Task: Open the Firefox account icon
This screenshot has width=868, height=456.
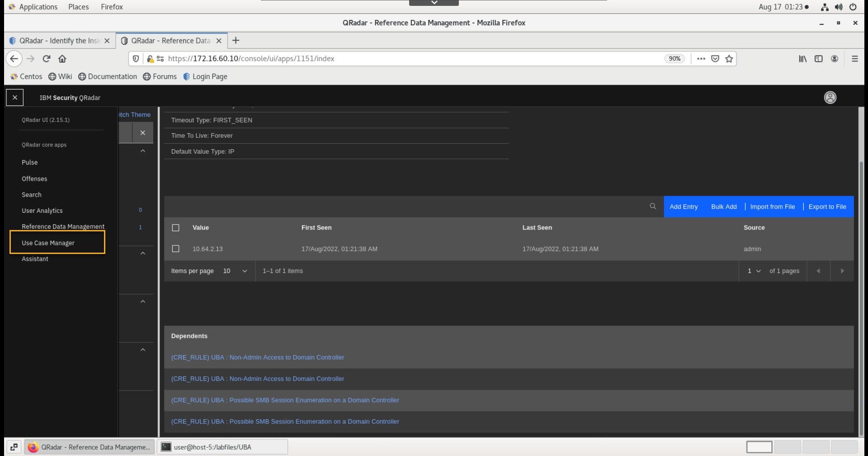Action: pyautogui.click(x=835, y=59)
